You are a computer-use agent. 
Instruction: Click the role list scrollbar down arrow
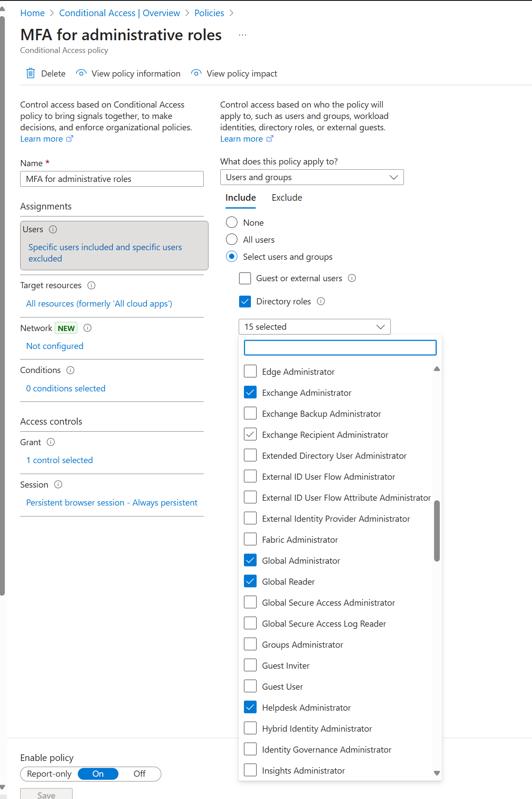(x=437, y=773)
